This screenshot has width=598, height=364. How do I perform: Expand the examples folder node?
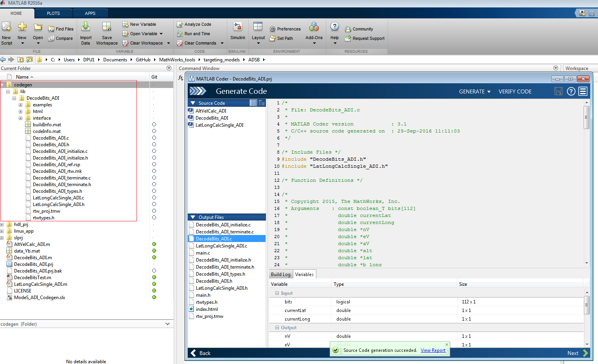coord(20,105)
